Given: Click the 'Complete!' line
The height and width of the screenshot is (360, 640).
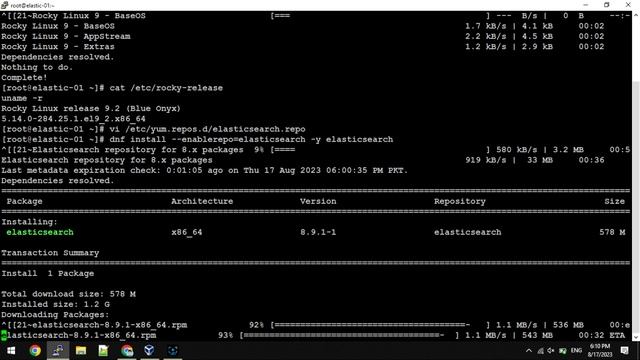Looking at the screenshot, I should point(24,78).
